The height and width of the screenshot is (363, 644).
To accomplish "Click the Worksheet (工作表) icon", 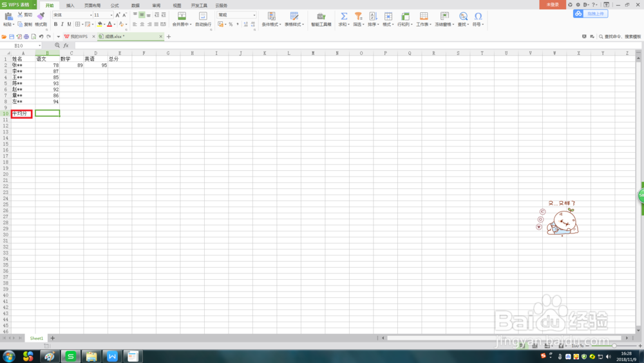I will (x=424, y=16).
